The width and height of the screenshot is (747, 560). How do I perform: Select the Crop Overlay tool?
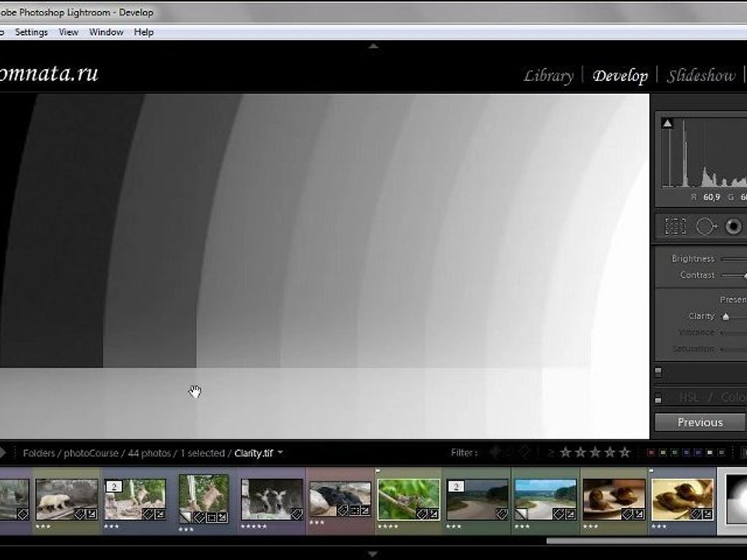tap(675, 226)
